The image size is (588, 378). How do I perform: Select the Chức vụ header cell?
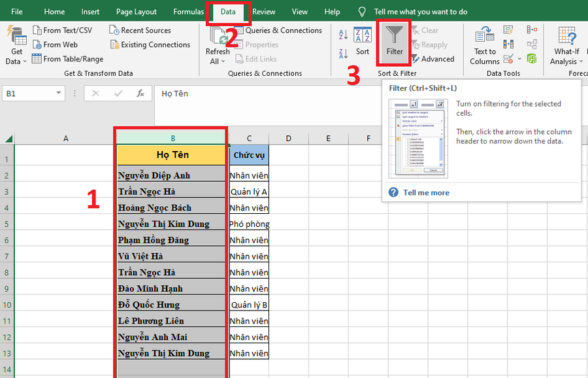coord(249,155)
